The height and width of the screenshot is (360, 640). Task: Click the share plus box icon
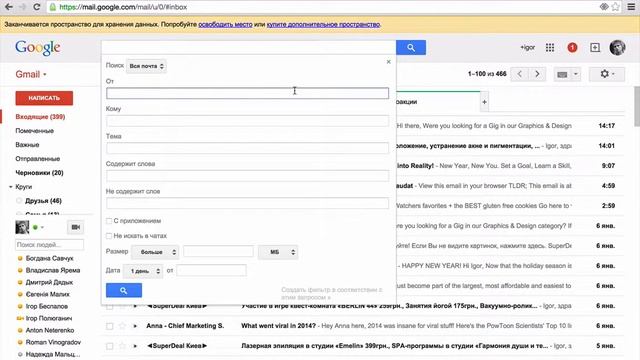coord(595,48)
